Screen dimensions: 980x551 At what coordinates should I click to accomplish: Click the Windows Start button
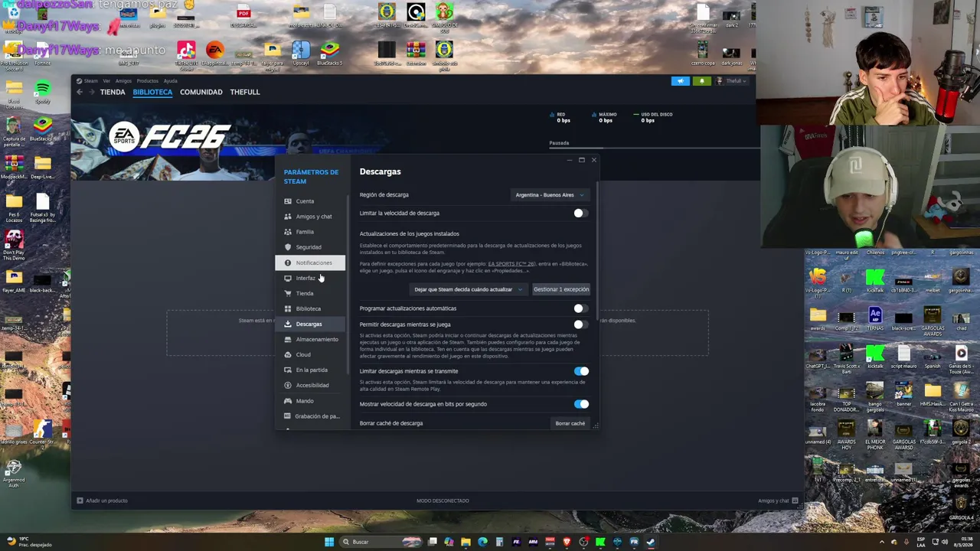(x=329, y=542)
